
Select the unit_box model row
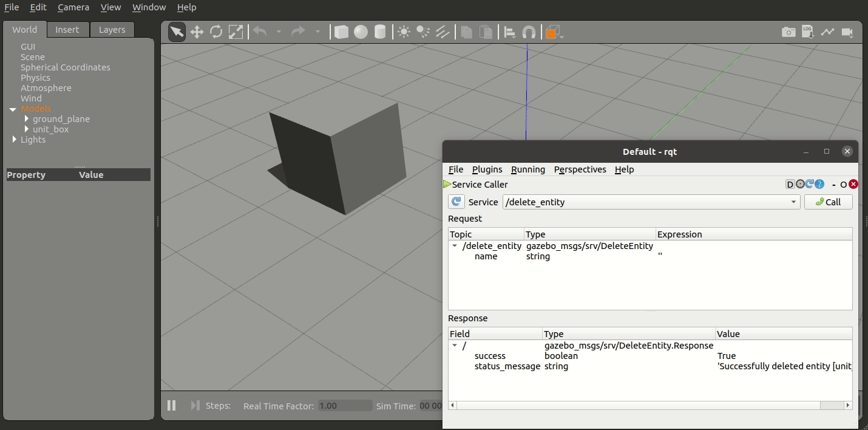(x=51, y=129)
